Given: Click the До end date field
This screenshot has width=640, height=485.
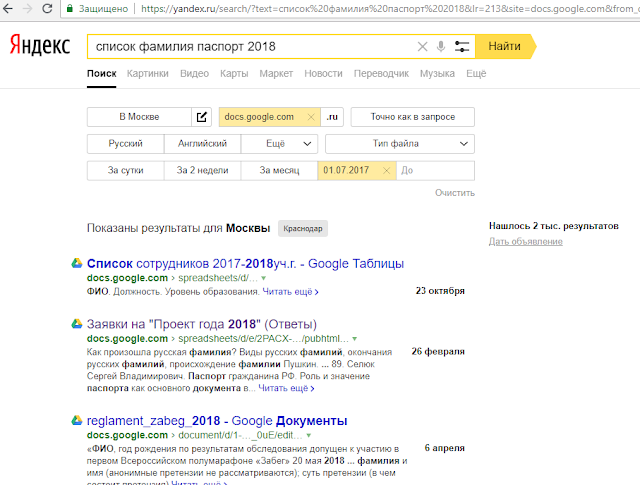Looking at the screenshot, I should click(x=435, y=171).
